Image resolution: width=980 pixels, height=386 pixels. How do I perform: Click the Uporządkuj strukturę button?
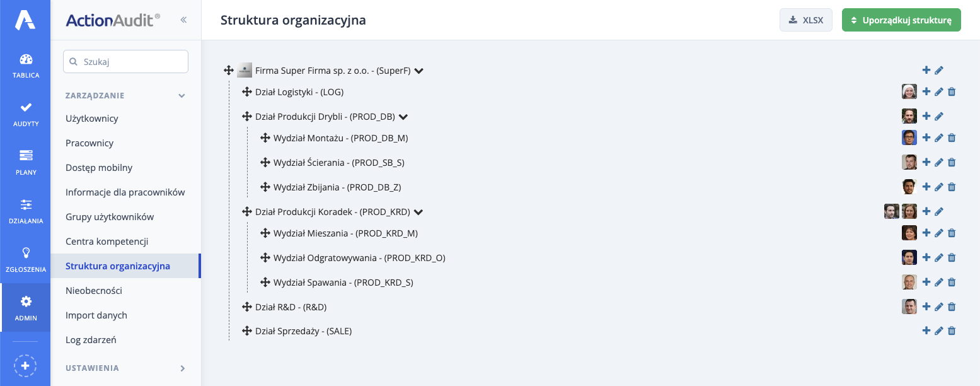[x=901, y=20]
